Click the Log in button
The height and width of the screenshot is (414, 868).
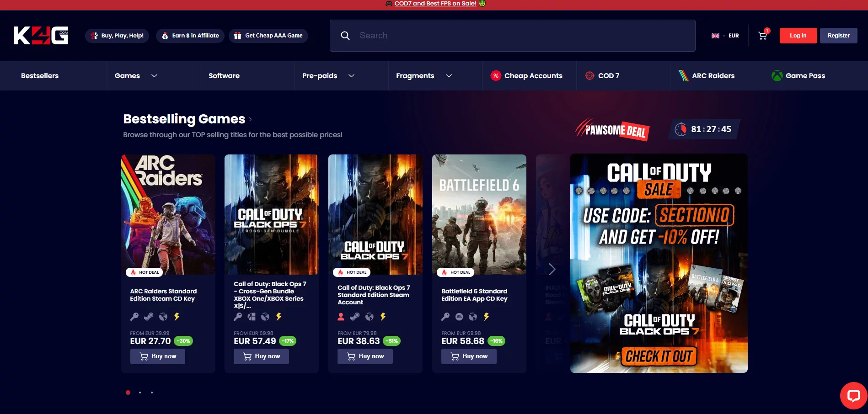tap(798, 36)
